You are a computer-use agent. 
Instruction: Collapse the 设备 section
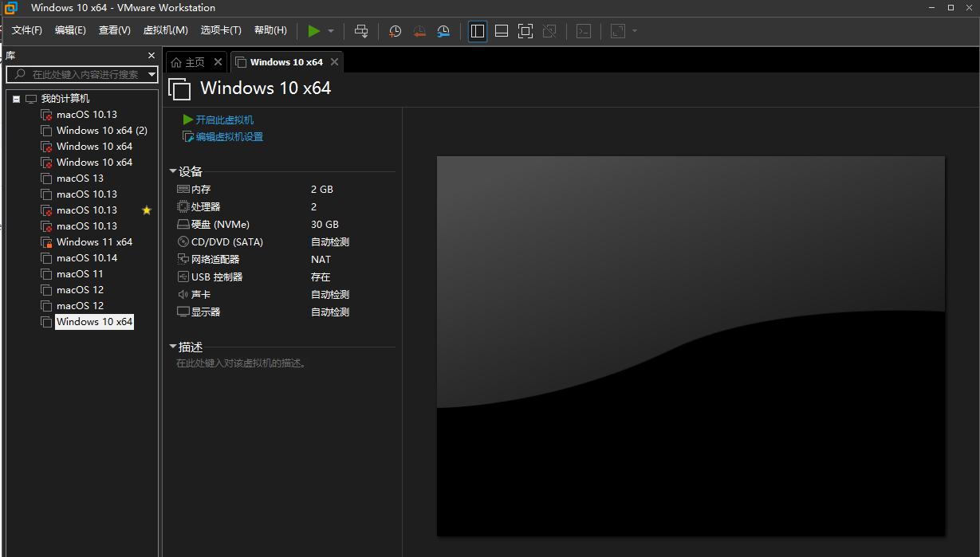tap(173, 171)
